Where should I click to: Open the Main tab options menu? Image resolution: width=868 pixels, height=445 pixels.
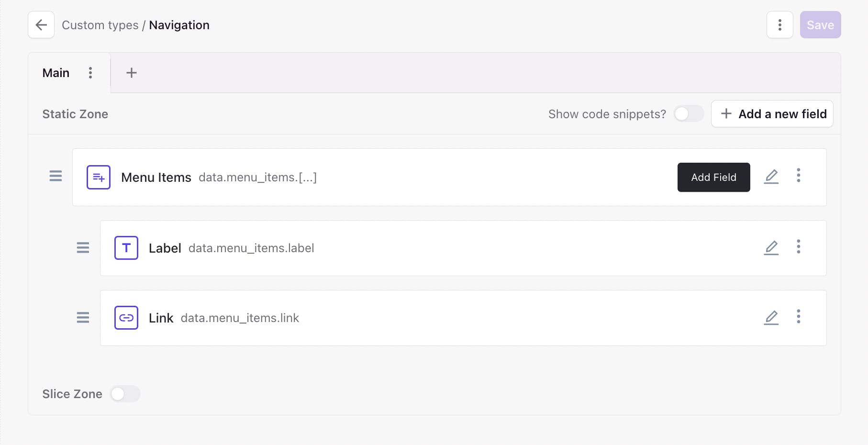(90, 73)
